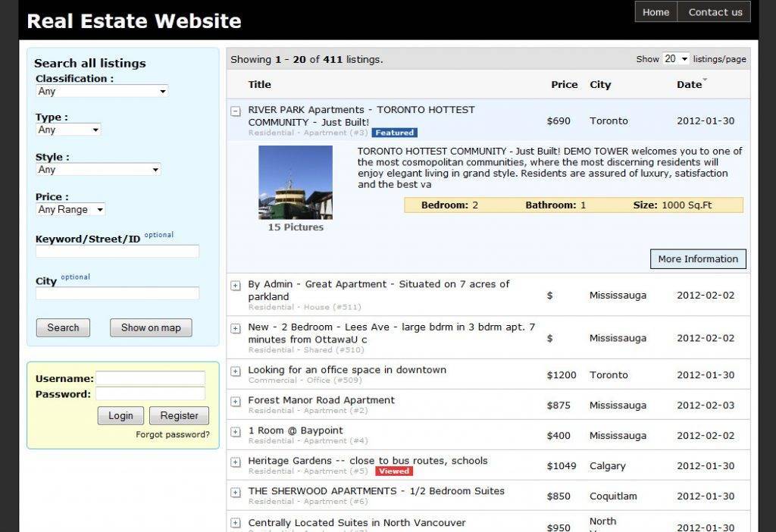Screen dimensions: 776x532
Task: Sort listings by City column
Action: pos(600,85)
